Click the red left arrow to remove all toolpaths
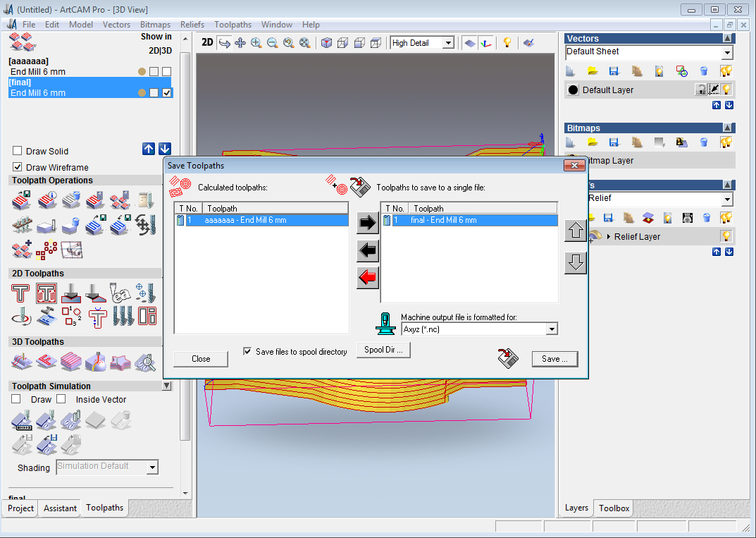Viewport: 756px width, 538px height. tap(367, 277)
